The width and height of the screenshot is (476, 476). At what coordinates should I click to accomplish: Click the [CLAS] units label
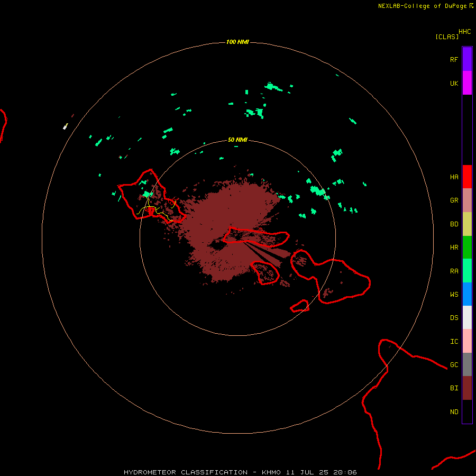(x=447, y=36)
